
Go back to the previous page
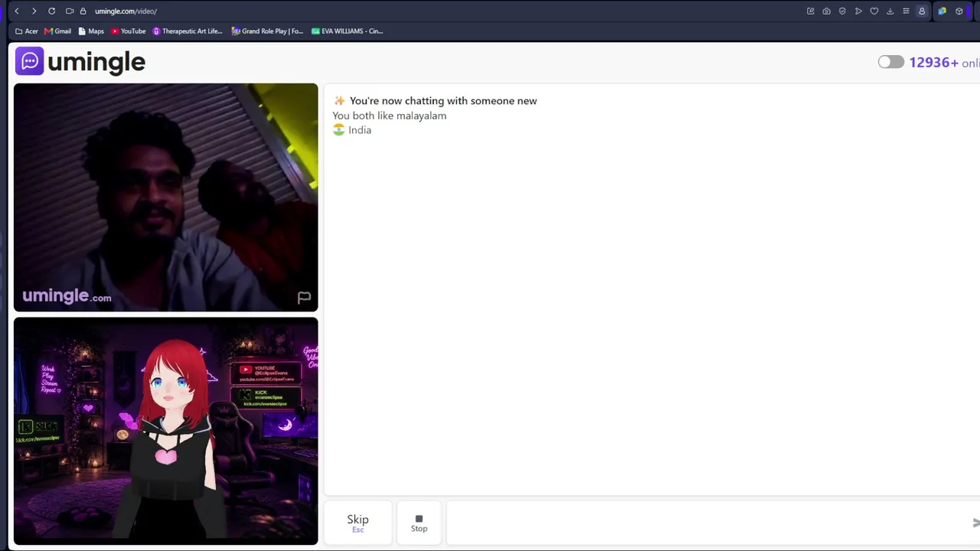pos(17,11)
